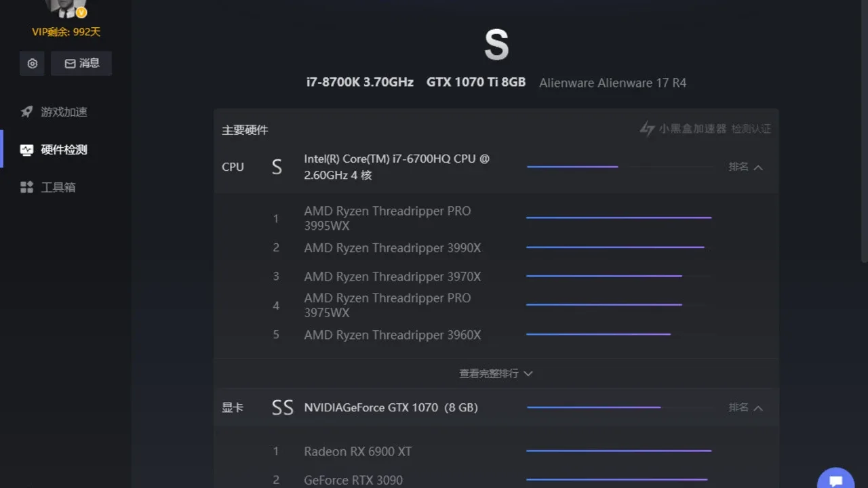
Task: Click the vertical scrollbar on the right edge
Action: 865,131
